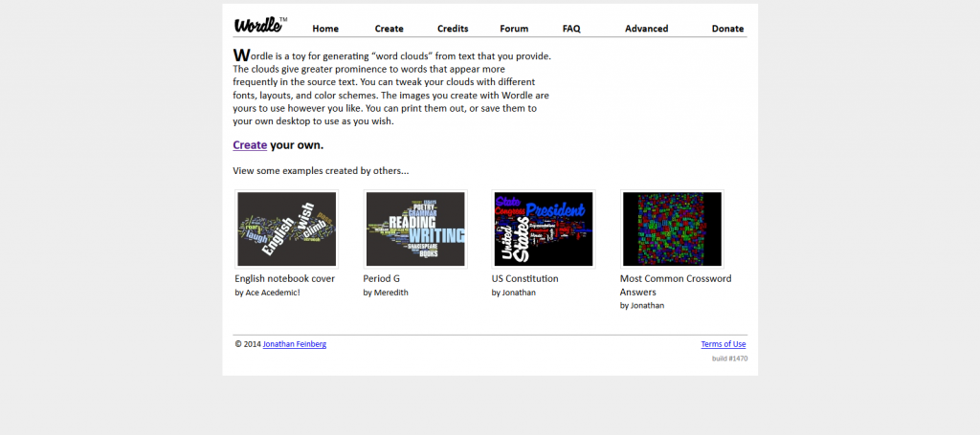
Task: Open the FAQ page
Action: coord(571,29)
